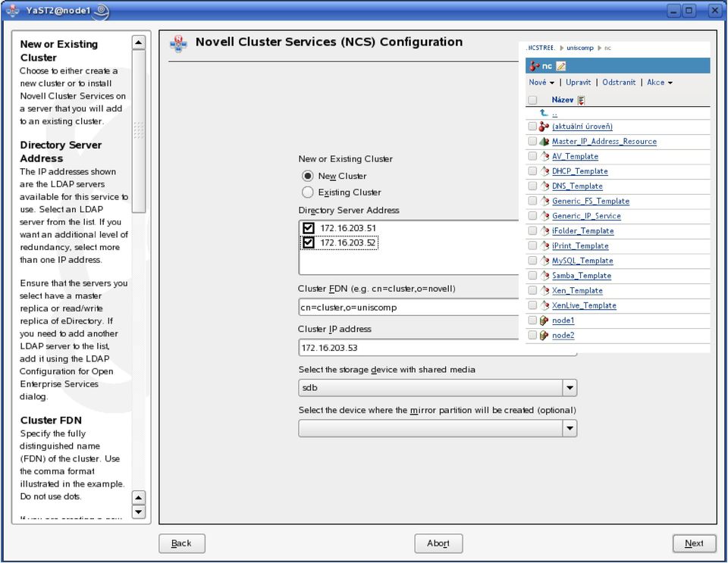The width and height of the screenshot is (728, 563).
Task: Open the Master_IP_Address_Resource link
Action: 604,142
